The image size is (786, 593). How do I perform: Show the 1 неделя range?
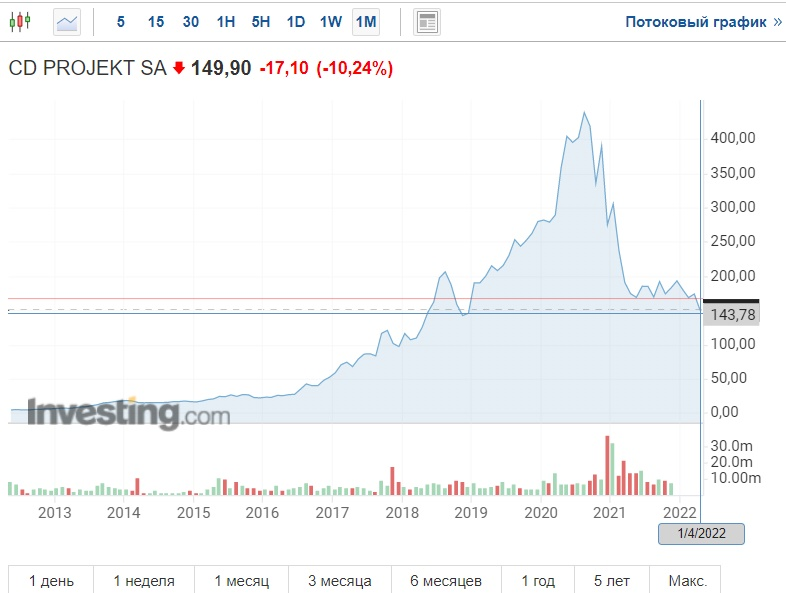[x=144, y=580]
